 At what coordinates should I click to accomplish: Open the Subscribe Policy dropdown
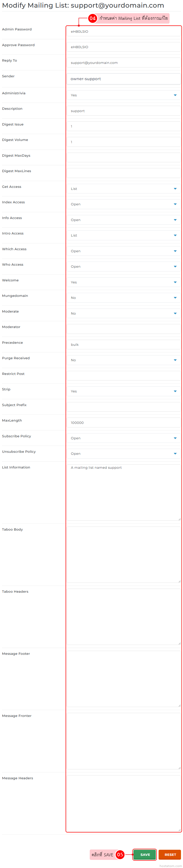coord(123,438)
